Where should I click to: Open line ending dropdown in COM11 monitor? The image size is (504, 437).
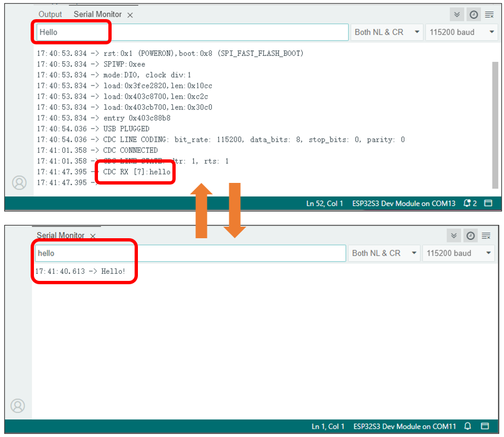[x=384, y=253]
